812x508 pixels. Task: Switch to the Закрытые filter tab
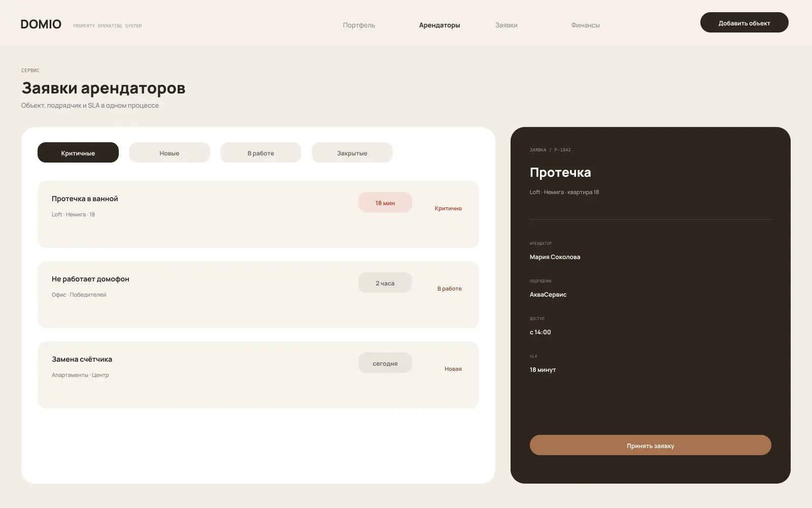352,152
